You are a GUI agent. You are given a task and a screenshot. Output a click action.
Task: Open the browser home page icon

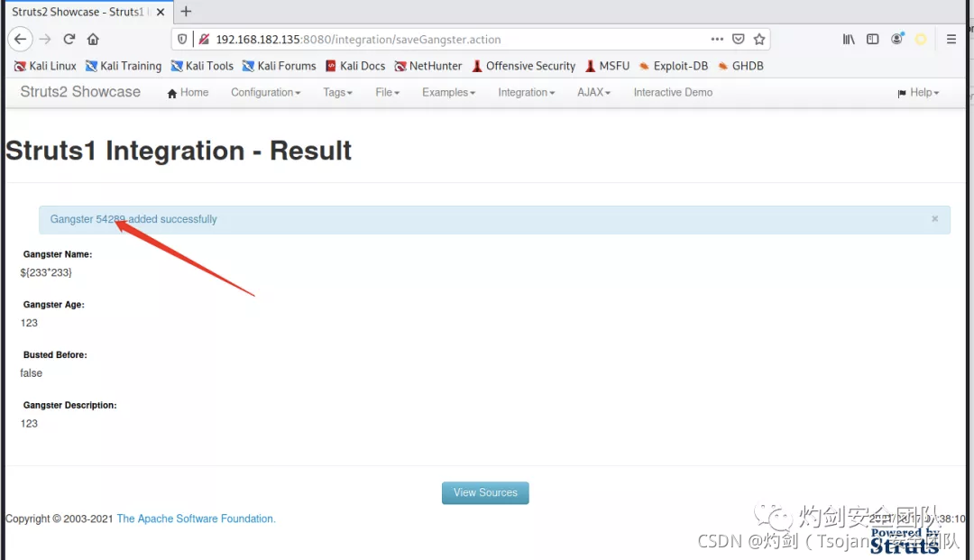click(x=93, y=39)
